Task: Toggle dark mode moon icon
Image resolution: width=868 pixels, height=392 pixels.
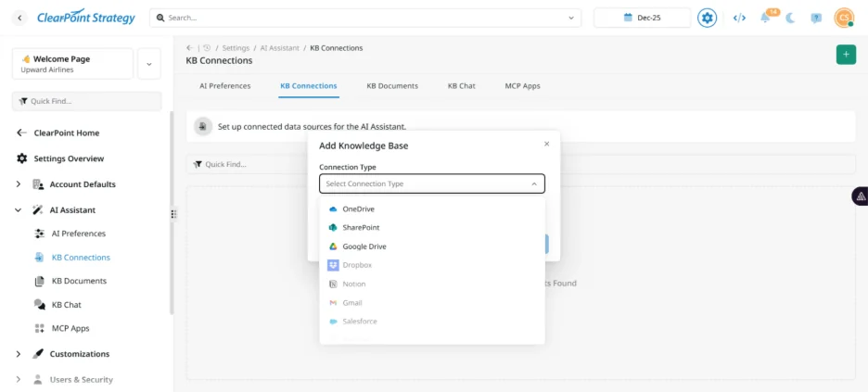Action: pyautogui.click(x=790, y=18)
